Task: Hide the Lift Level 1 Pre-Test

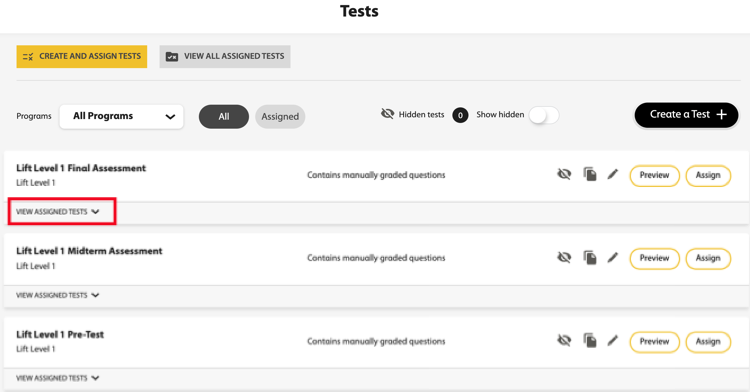Action: (x=564, y=341)
